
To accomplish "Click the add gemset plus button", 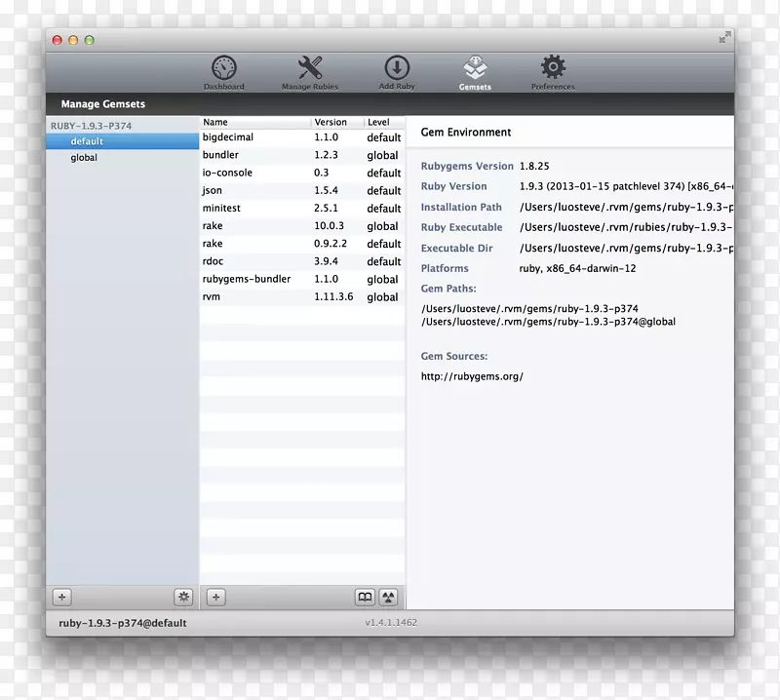I will 61,597.
